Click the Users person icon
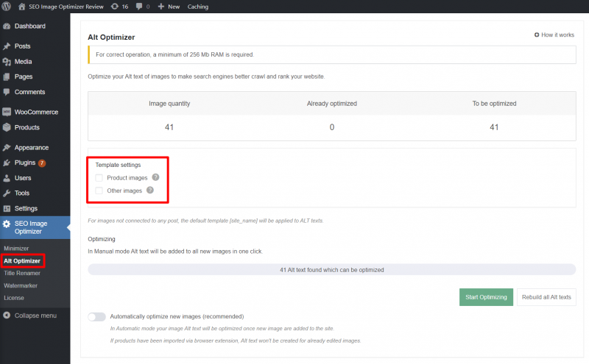The height and width of the screenshot is (364, 589). (x=7, y=178)
